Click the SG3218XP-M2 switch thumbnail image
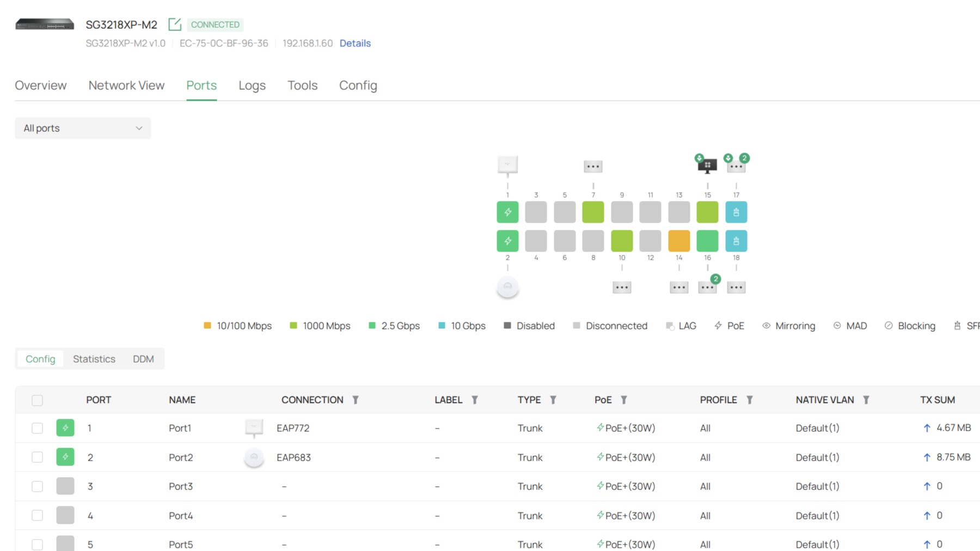 (45, 25)
